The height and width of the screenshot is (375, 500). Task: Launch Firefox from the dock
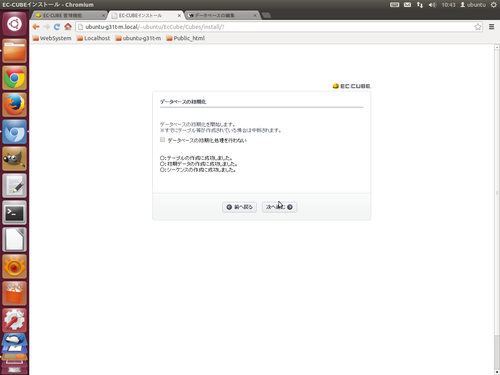[14, 105]
